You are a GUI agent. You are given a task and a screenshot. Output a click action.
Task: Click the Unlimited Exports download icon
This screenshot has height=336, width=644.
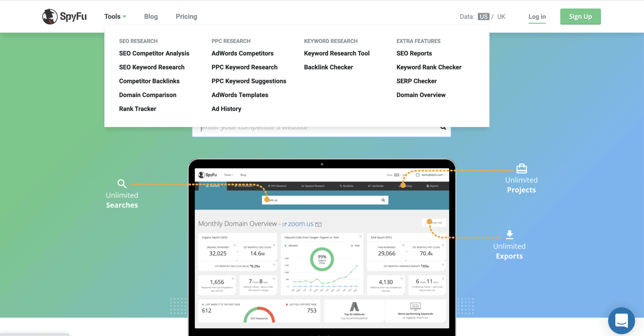509,234
